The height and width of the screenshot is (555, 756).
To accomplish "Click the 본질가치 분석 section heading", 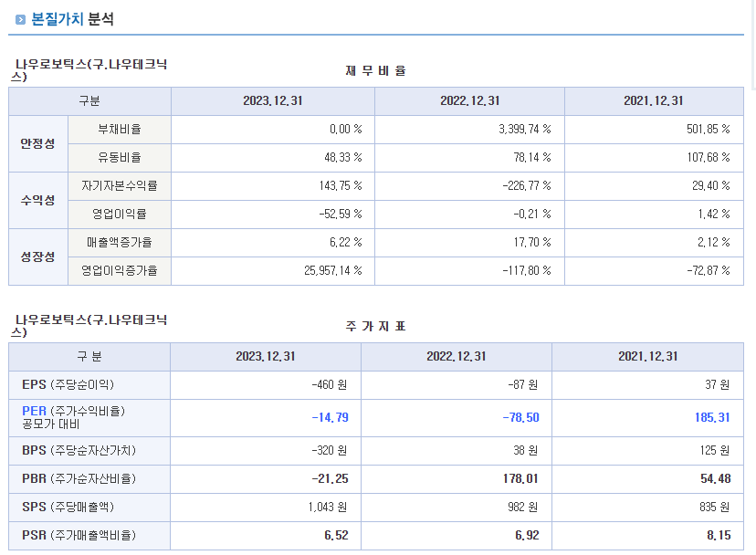I will pos(72,19).
